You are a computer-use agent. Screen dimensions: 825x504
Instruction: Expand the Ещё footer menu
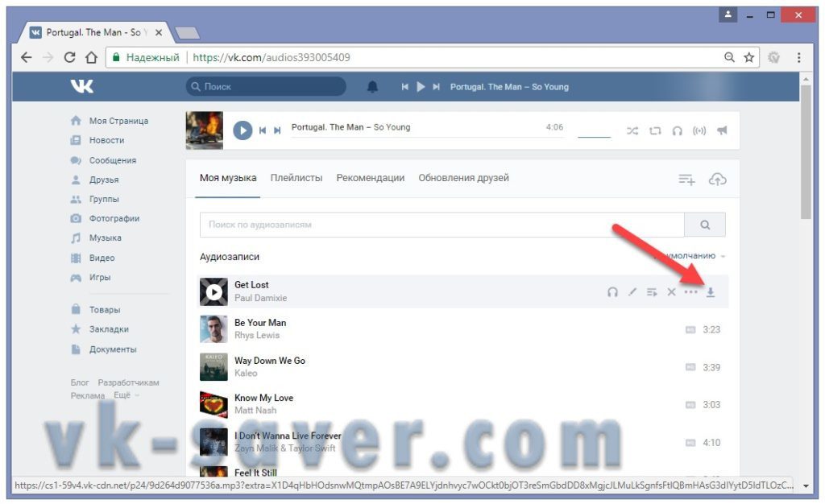(x=126, y=395)
